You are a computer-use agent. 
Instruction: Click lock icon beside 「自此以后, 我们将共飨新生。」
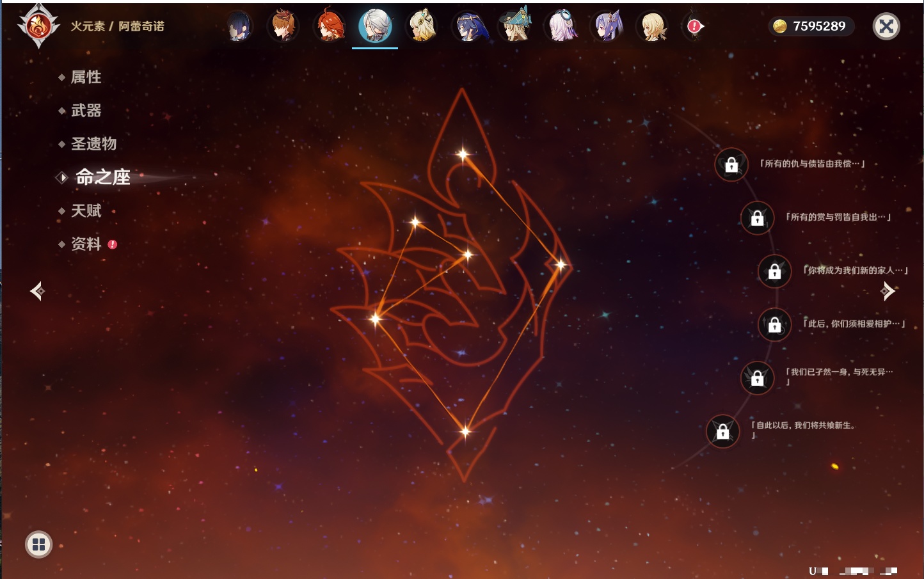(722, 431)
